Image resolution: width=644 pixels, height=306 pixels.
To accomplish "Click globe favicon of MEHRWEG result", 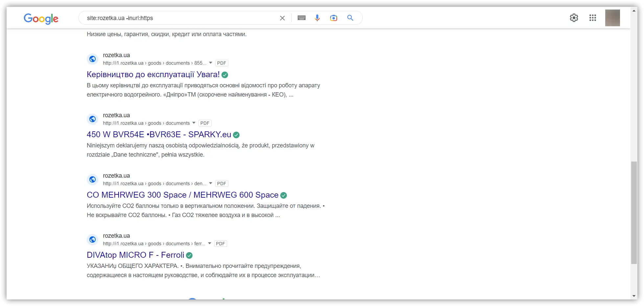I will [x=93, y=180].
